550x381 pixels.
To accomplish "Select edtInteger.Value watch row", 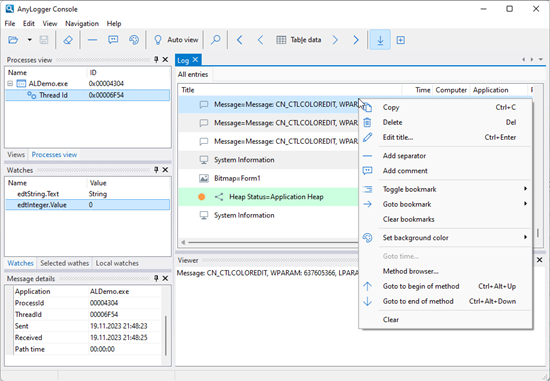I will (x=88, y=205).
